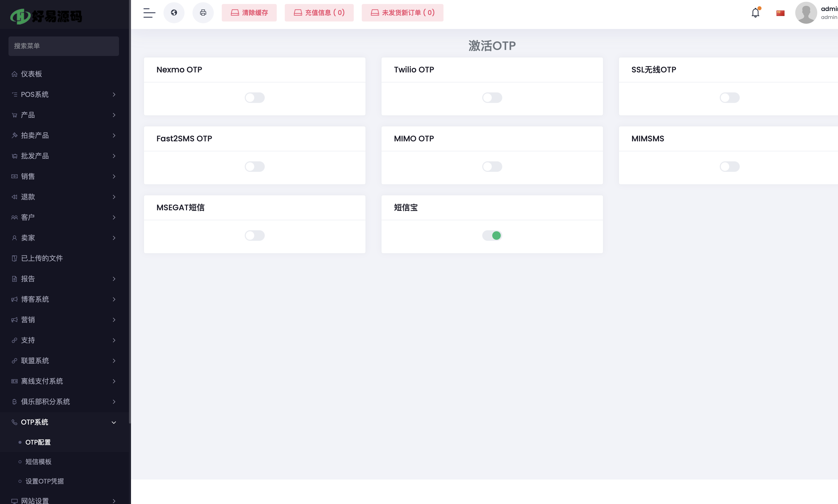Select the 设置OTP凭据 submenu item

pyautogui.click(x=44, y=482)
